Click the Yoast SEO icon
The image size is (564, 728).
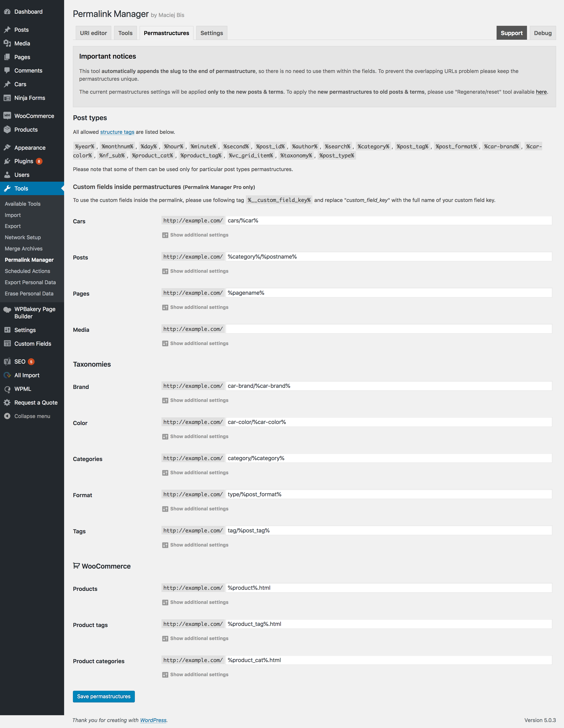point(7,362)
